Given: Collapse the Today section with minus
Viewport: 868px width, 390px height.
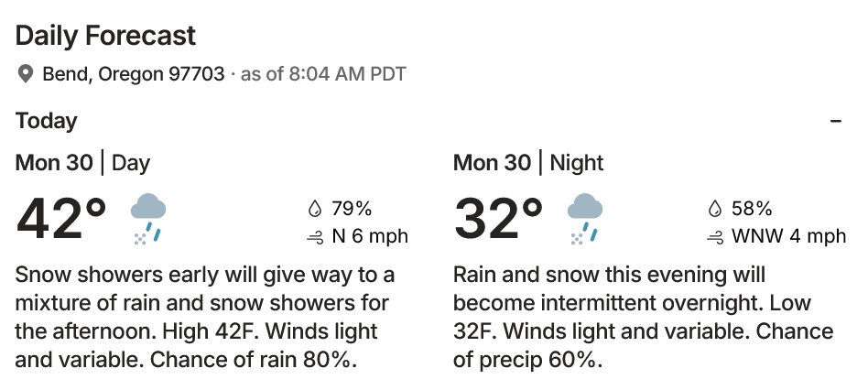Looking at the screenshot, I should [835, 121].
